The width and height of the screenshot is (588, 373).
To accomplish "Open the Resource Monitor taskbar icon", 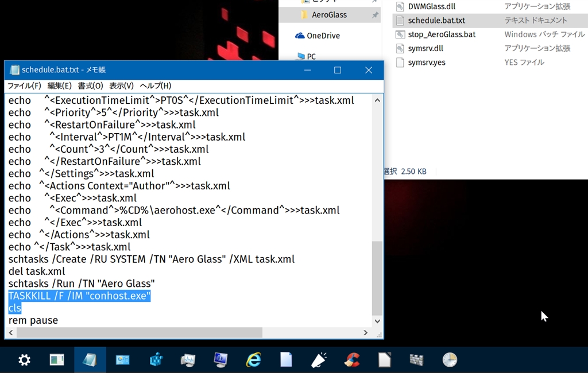I will [x=188, y=360].
